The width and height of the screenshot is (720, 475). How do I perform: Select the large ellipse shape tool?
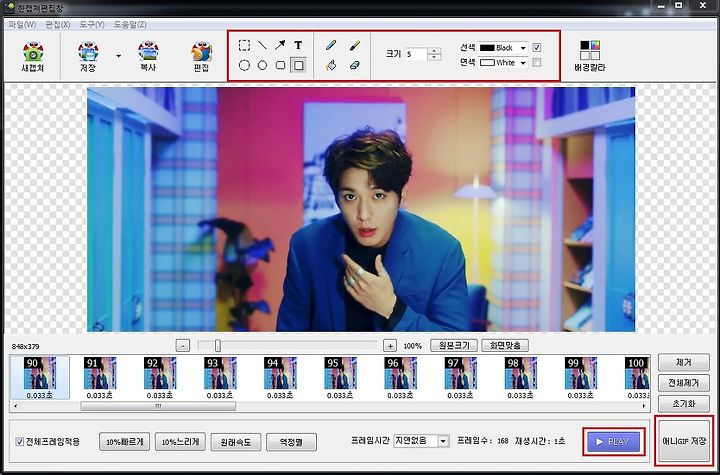click(244, 65)
